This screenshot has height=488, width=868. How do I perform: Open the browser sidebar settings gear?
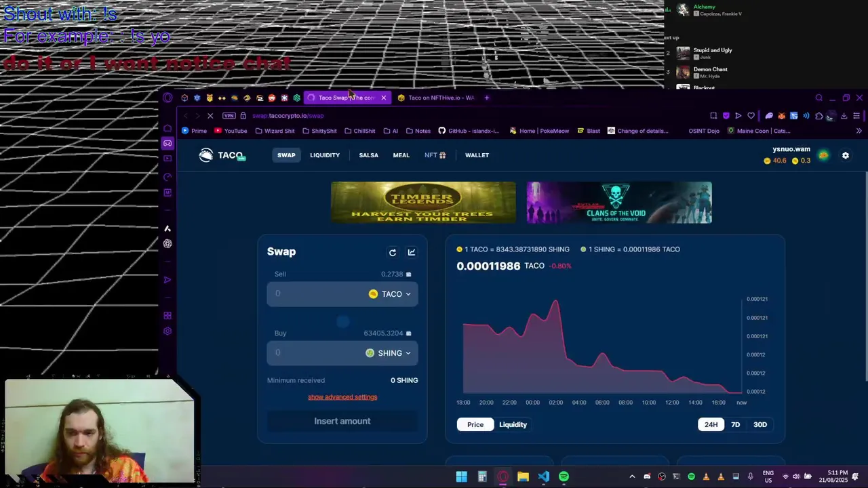coord(167,331)
